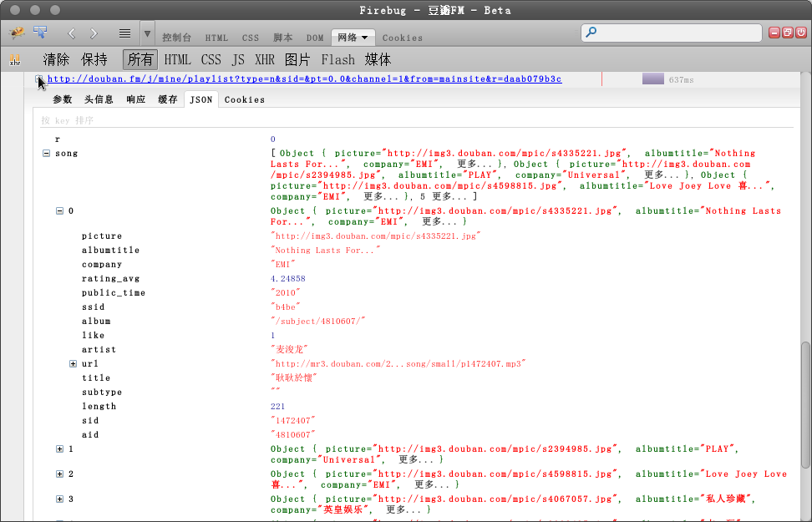Activate the element inspect tool icon
This screenshot has height=522, width=812.
coord(40,33)
